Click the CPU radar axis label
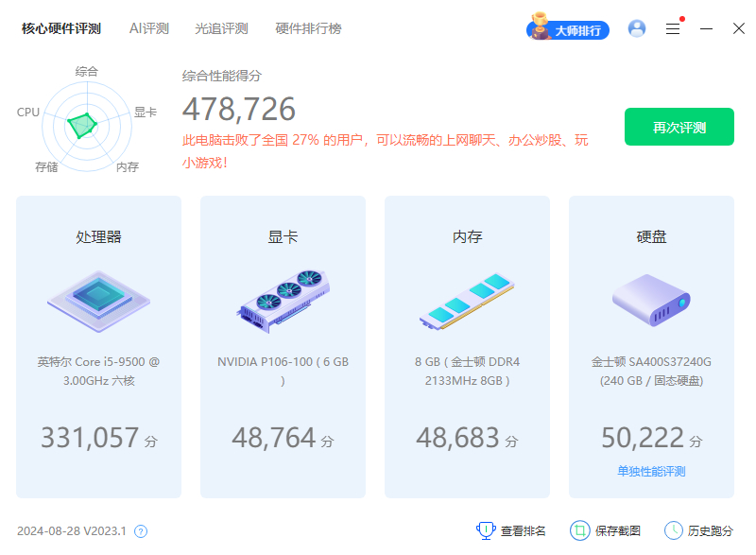Screen dimensions: 756x555 (28, 112)
